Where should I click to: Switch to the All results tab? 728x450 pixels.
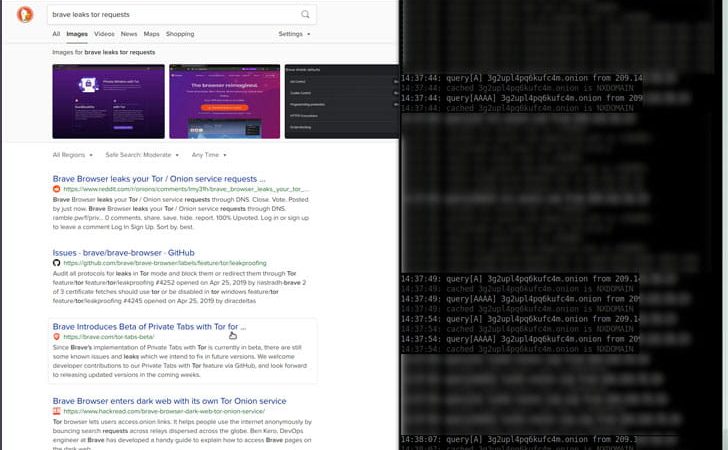pyautogui.click(x=56, y=34)
